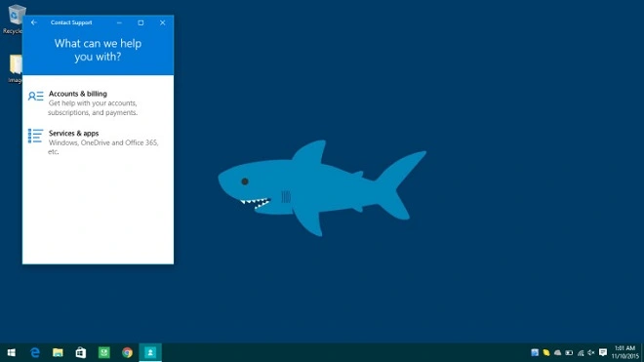Maximize the Contact Support window

click(141, 22)
